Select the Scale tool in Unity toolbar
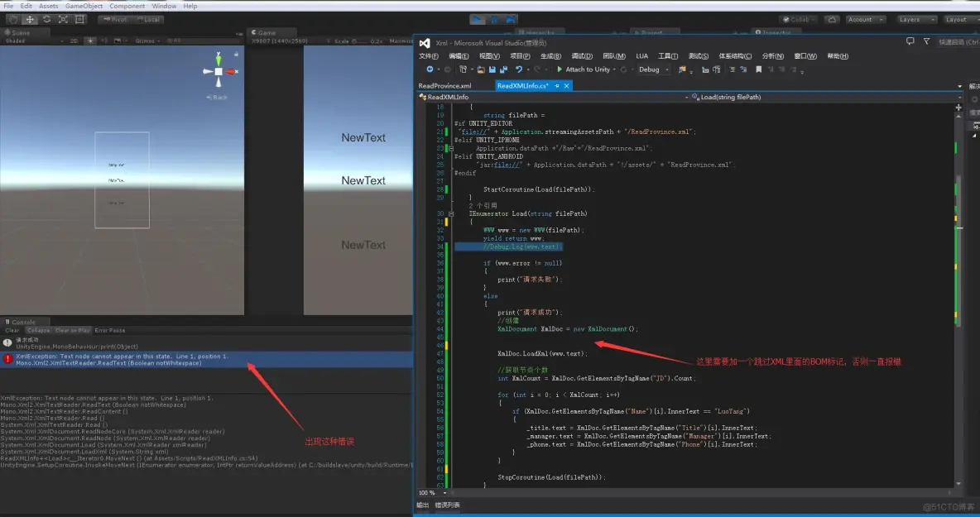980x517 pixels. click(63, 19)
